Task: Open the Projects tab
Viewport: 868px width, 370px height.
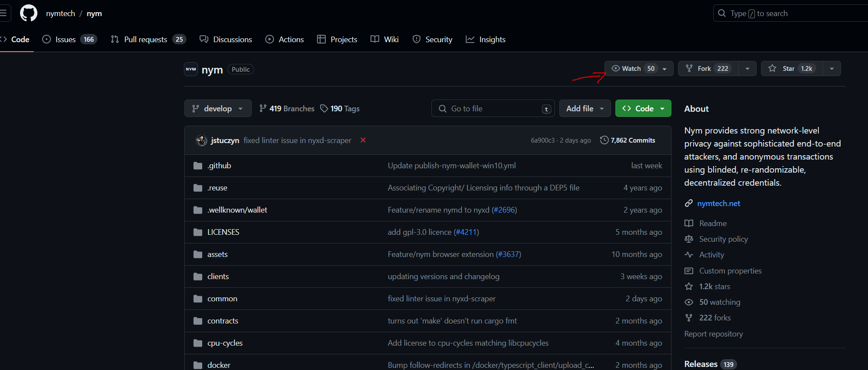Action: coord(337,39)
